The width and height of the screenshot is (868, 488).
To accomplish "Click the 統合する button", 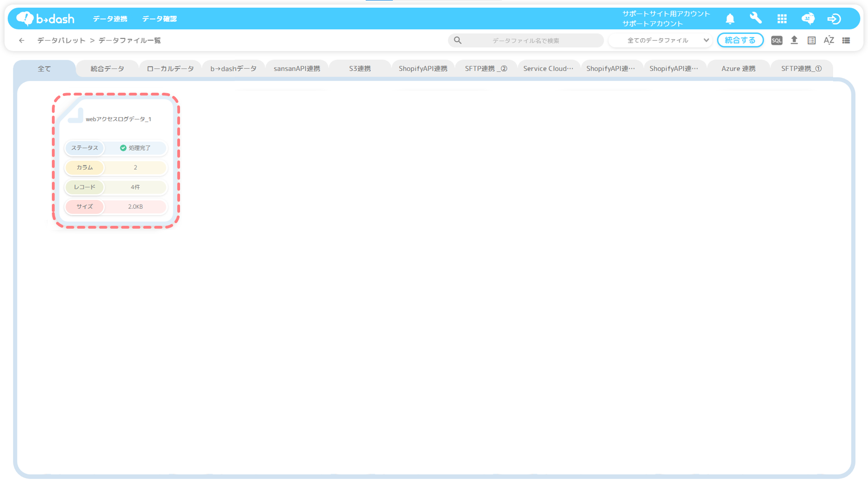I will coord(740,40).
